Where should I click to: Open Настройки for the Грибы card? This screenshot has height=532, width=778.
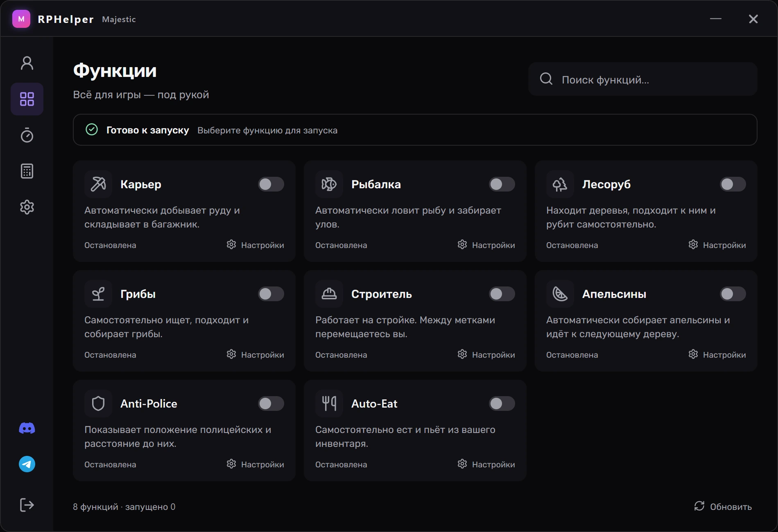tap(255, 354)
